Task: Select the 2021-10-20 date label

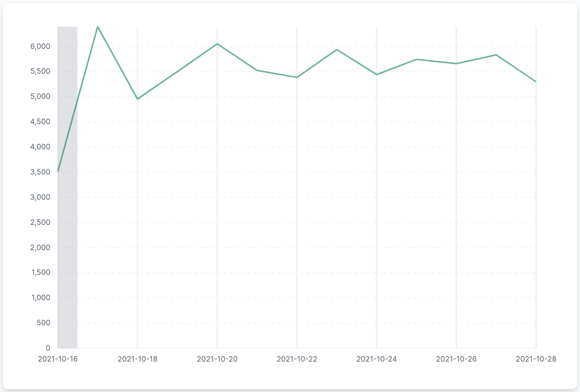Action: (x=217, y=359)
